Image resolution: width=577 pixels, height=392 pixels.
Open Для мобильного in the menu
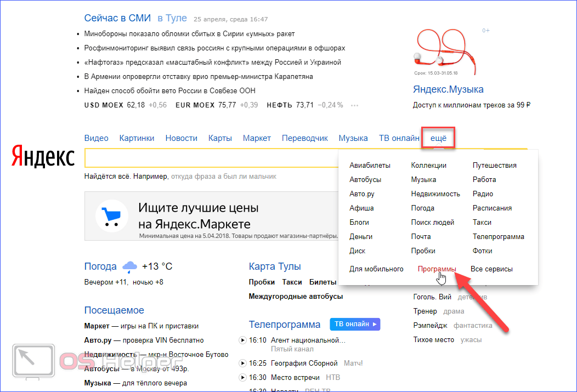point(376,269)
